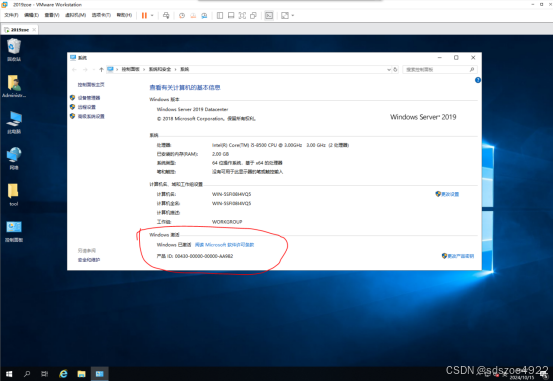
Task: Switch to Unity mode
Action: coord(253,16)
